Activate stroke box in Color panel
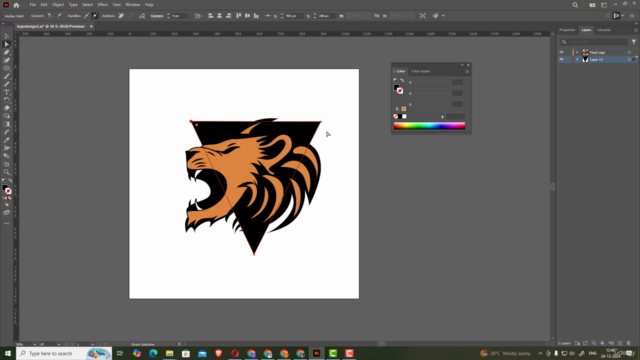 click(400, 91)
